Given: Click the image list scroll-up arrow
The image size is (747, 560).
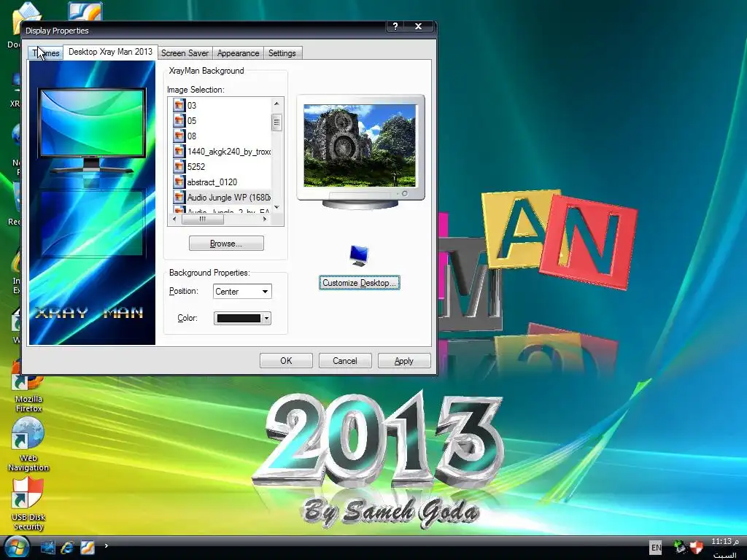Looking at the screenshot, I should (x=276, y=104).
